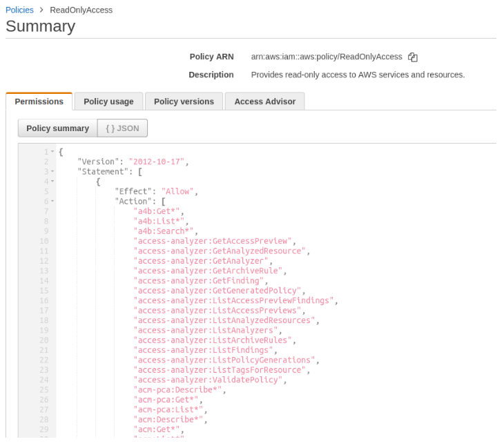Copy the policy ARN with the copy icon
The width and height of the screenshot is (504, 446).
point(413,57)
